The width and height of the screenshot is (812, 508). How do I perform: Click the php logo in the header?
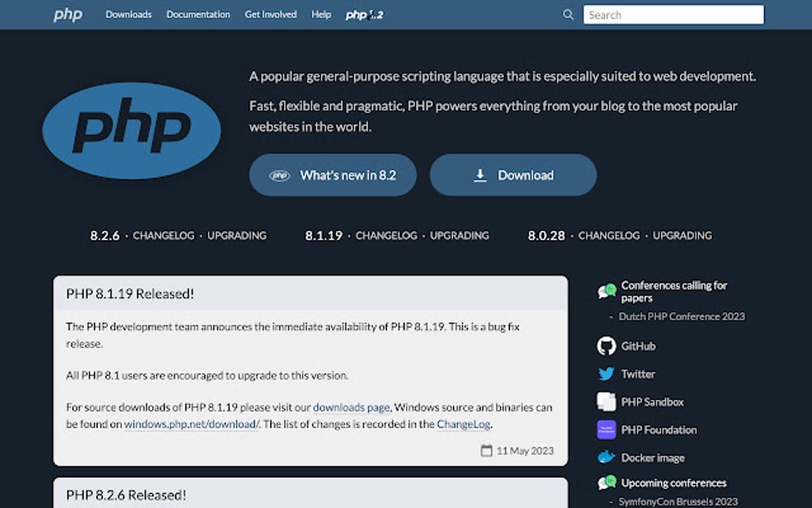pyautogui.click(x=68, y=14)
